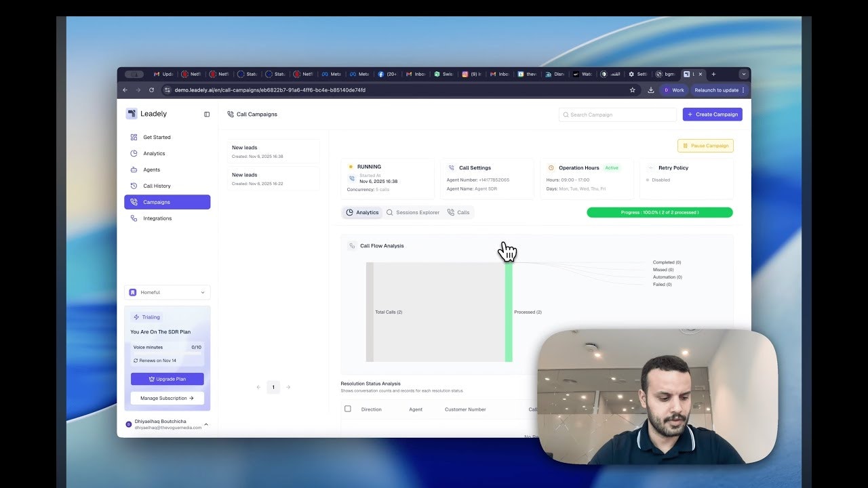
Task: Switch to the Calls tab
Action: pos(458,212)
